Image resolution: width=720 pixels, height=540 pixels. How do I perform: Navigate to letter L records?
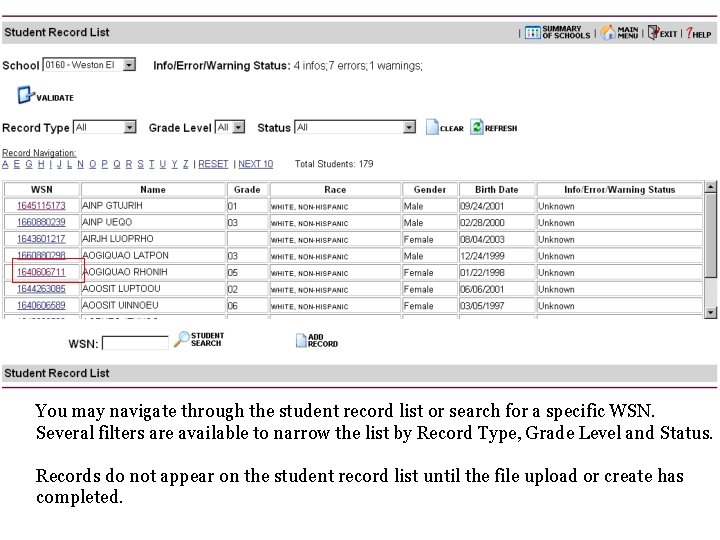[x=69, y=164]
